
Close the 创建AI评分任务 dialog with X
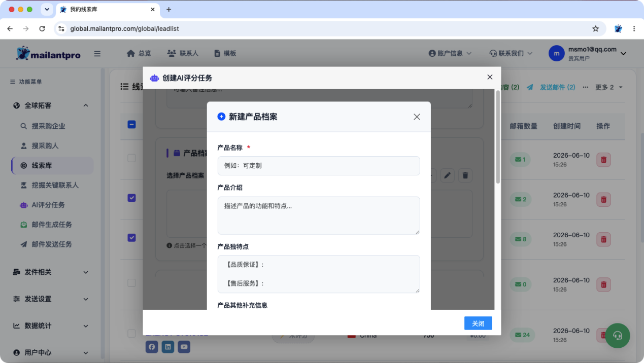click(490, 77)
